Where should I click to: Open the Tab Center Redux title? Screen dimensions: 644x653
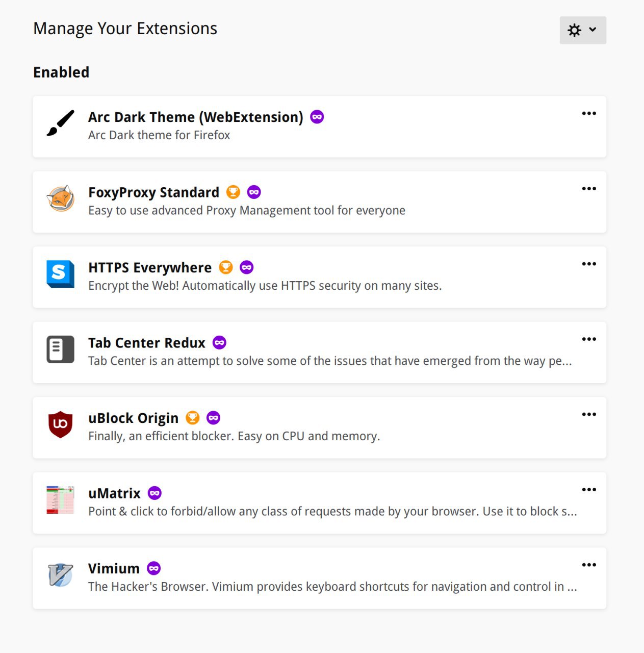(x=147, y=343)
